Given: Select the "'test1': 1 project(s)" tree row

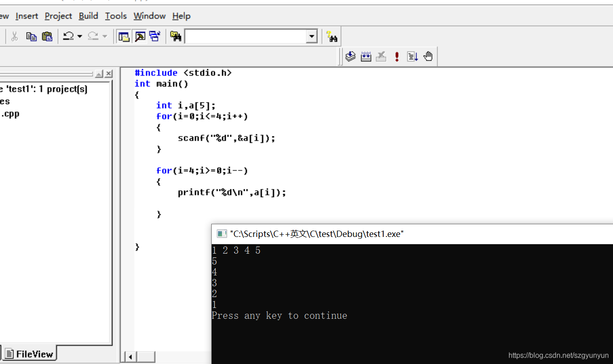Looking at the screenshot, I should click(44, 89).
